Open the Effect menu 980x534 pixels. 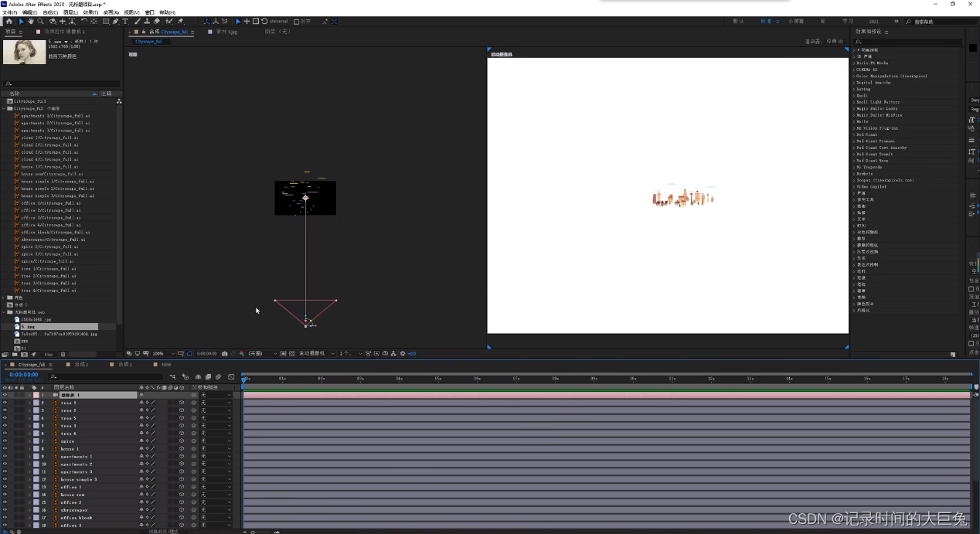point(90,12)
